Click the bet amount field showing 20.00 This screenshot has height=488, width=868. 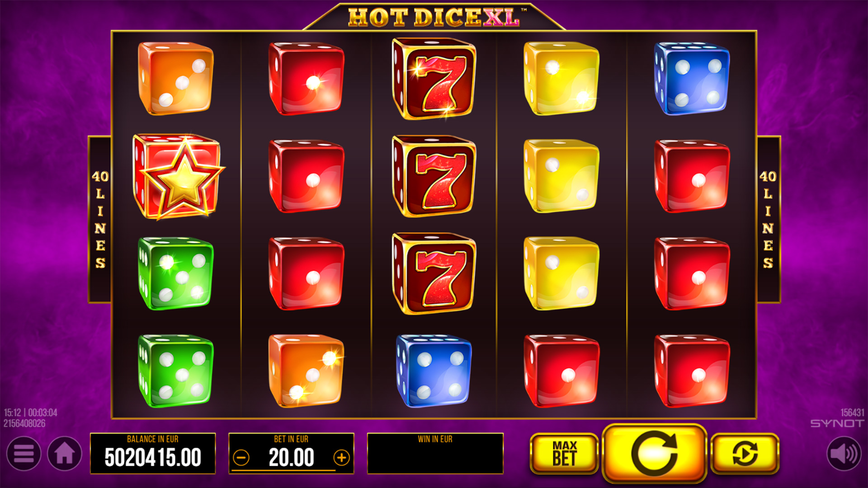tap(291, 453)
